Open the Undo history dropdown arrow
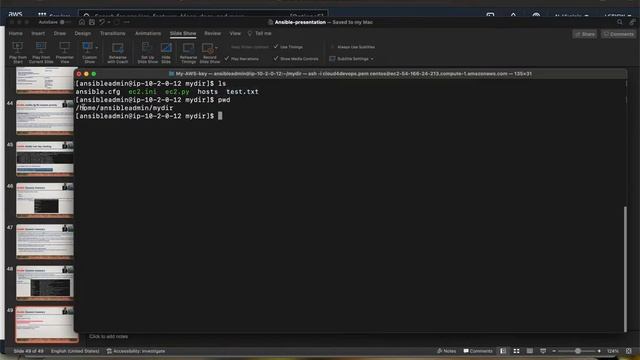640x360 pixels. [x=109, y=22]
